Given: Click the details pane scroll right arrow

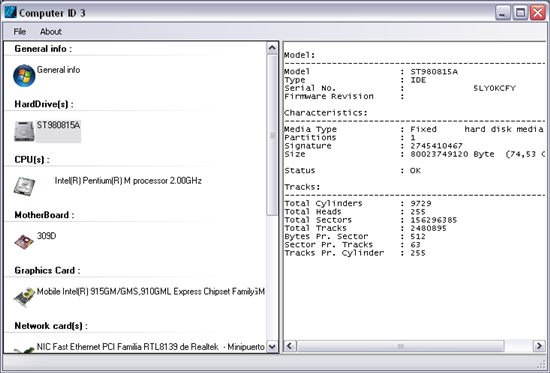Looking at the screenshot, I should tap(539, 346).
